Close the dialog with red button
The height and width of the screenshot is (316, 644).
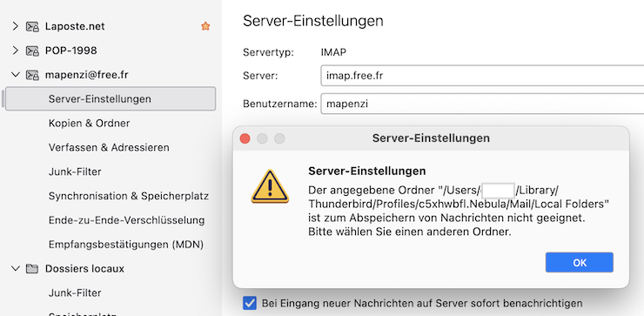pyautogui.click(x=245, y=138)
